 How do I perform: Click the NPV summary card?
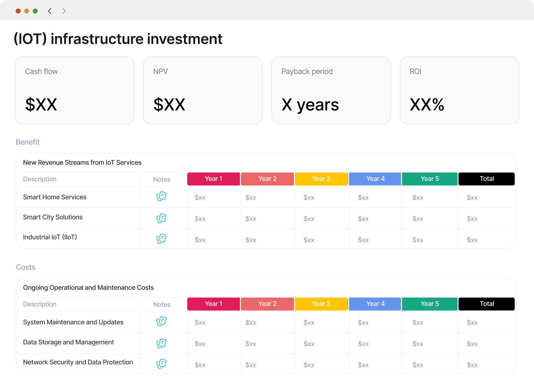coord(203,90)
